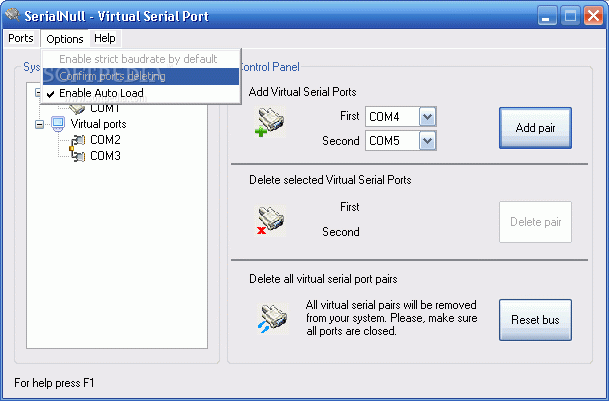Click the COM2 port pair icon
This screenshot has height=401, width=609.
click(x=78, y=140)
